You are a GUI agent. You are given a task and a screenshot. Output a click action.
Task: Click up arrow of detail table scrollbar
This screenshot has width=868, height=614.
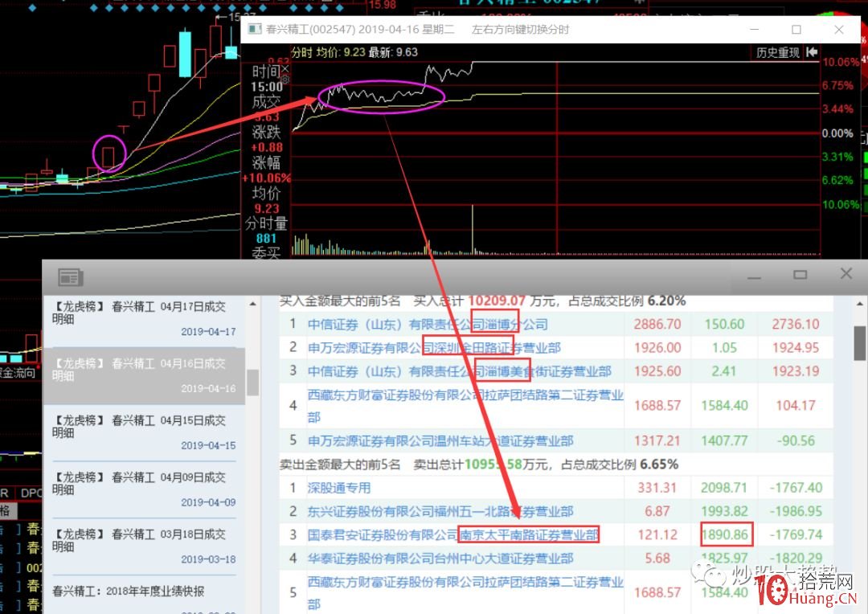coord(859,304)
